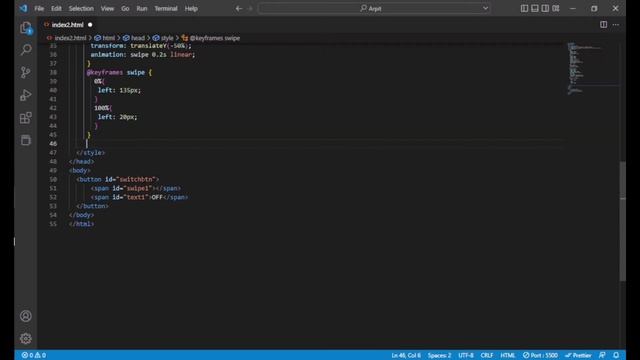This screenshot has width=640, height=360.
Task: Click line number 46 in the gutter
Action: point(53,144)
